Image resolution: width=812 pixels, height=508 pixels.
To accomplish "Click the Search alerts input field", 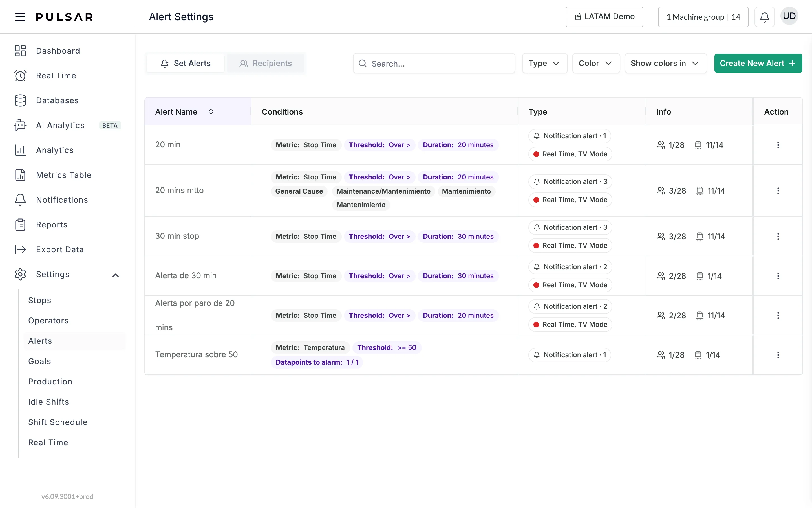I will coord(434,63).
